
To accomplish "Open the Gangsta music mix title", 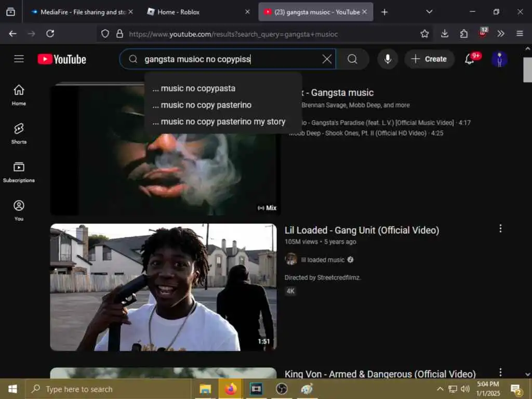I will (338, 92).
